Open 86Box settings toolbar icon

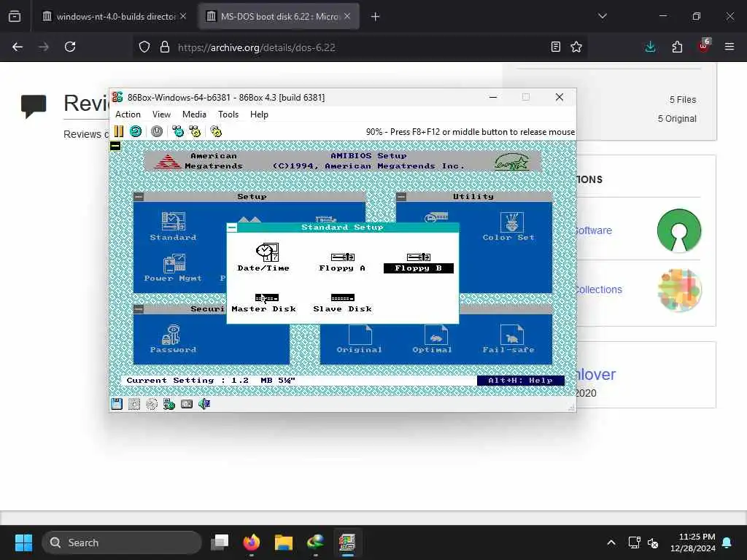216,131
